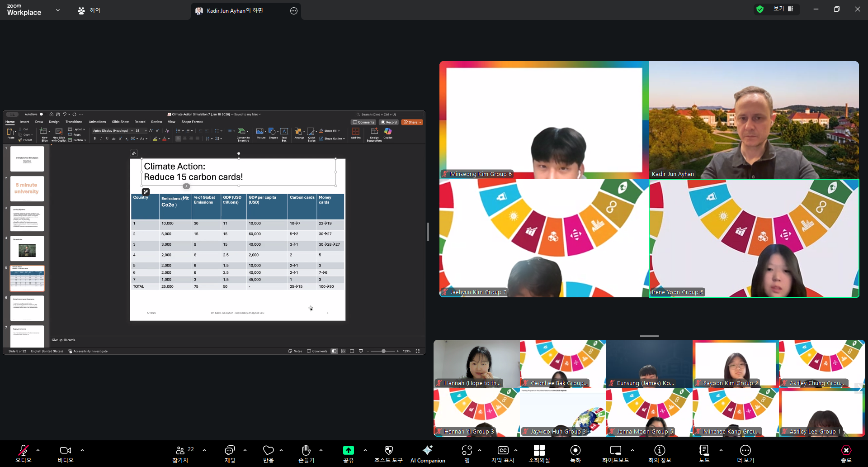Screen dimensions: 868x467
Task: Expand video options arrow next to 비디오
Action: click(x=82, y=450)
